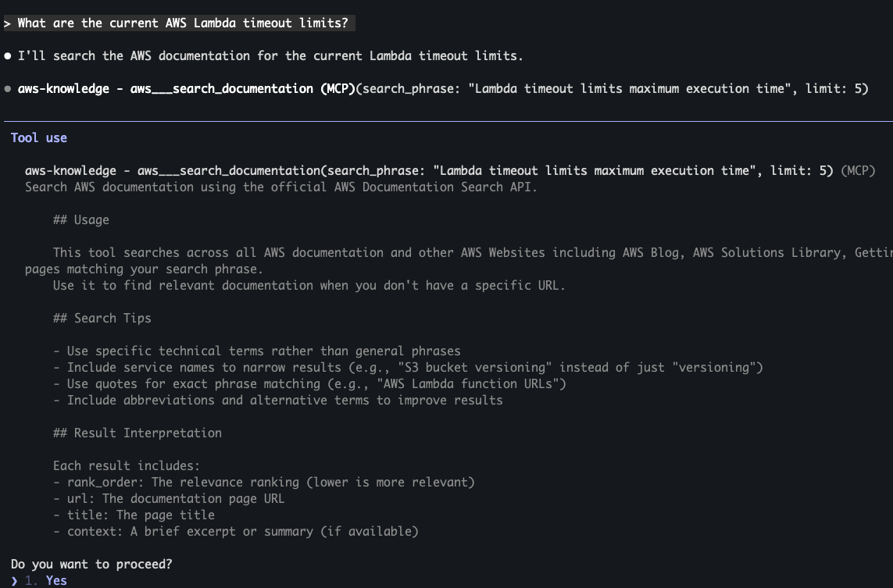Click the "## Search Tips" heading
893x588 pixels.
point(102,319)
